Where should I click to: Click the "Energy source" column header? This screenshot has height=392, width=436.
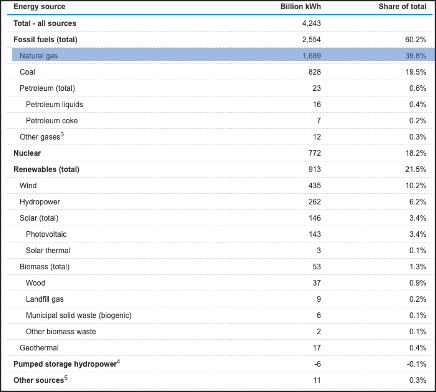pyautogui.click(x=39, y=7)
